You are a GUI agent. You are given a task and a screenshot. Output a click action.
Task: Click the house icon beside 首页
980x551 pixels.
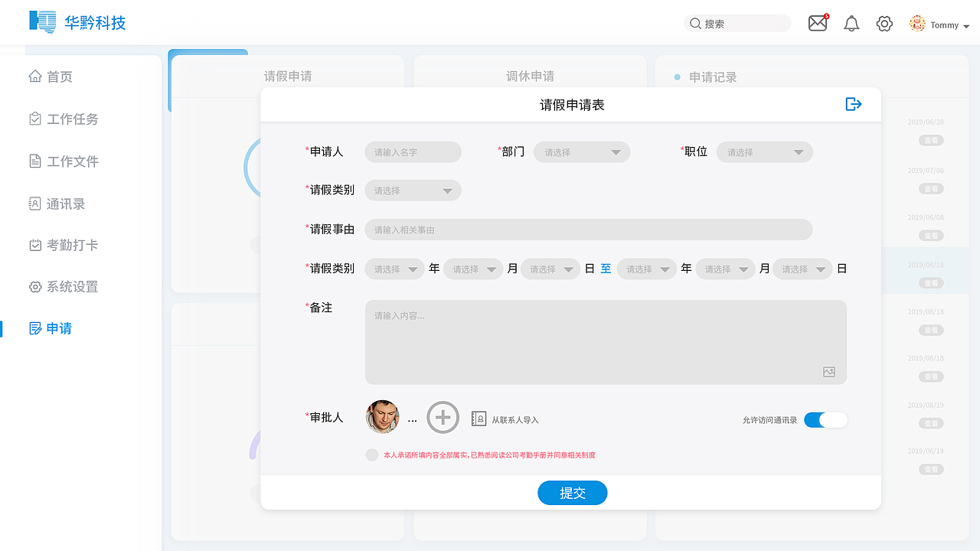tap(35, 76)
